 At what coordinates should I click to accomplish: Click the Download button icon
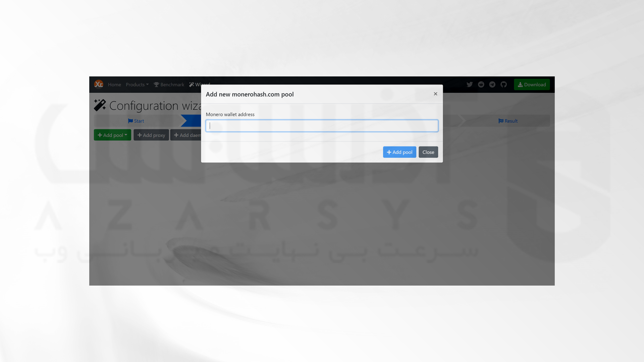[x=521, y=84]
